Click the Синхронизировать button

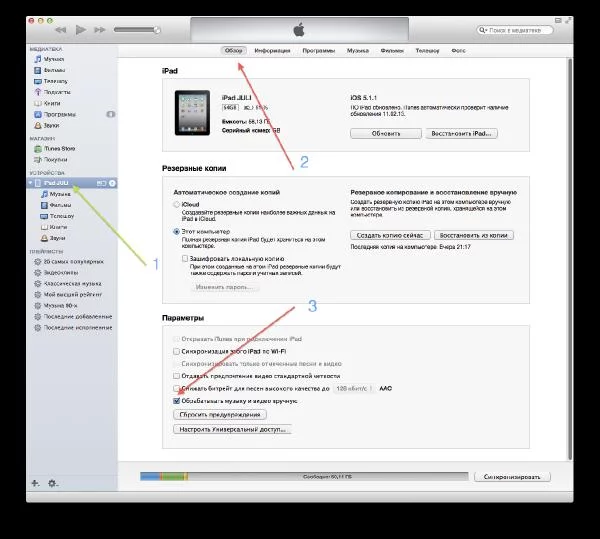click(x=512, y=477)
